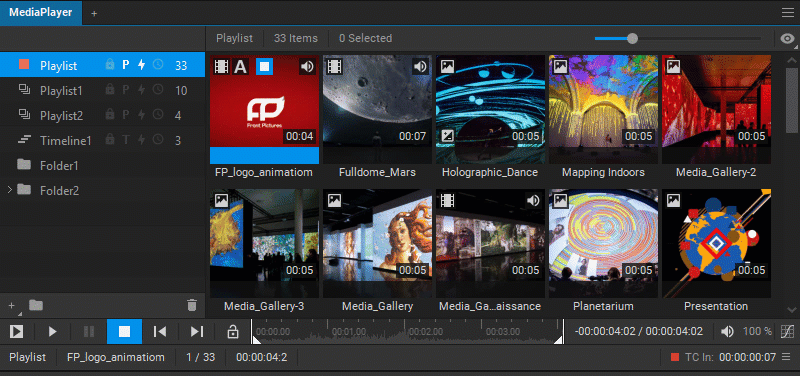
Task: Create a new folder with folder icon
Action: coord(36,305)
